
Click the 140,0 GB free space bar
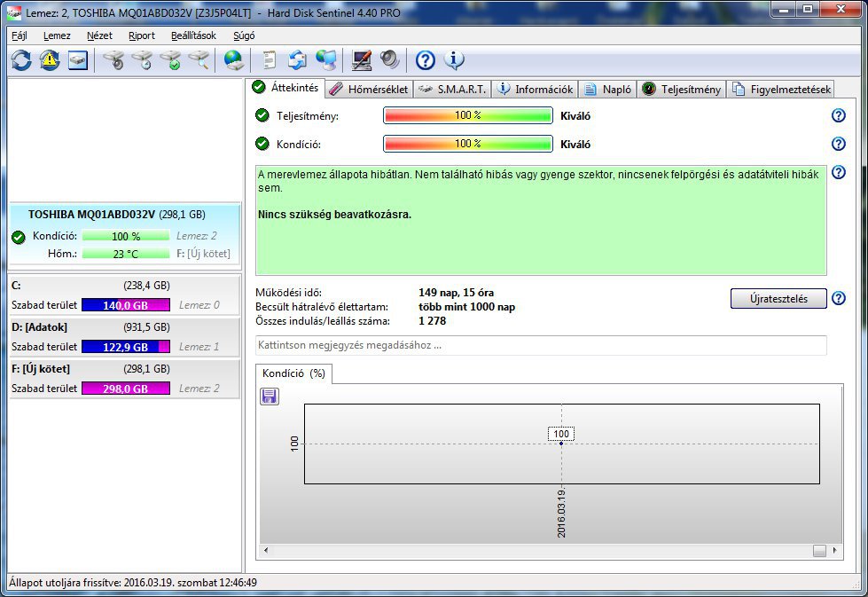(x=126, y=305)
